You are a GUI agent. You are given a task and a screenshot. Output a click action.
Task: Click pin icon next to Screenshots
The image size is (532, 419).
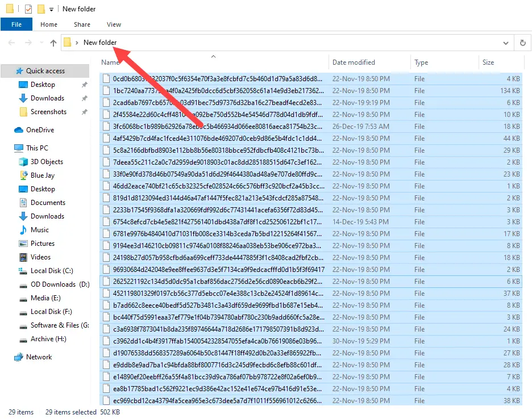point(84,112)
